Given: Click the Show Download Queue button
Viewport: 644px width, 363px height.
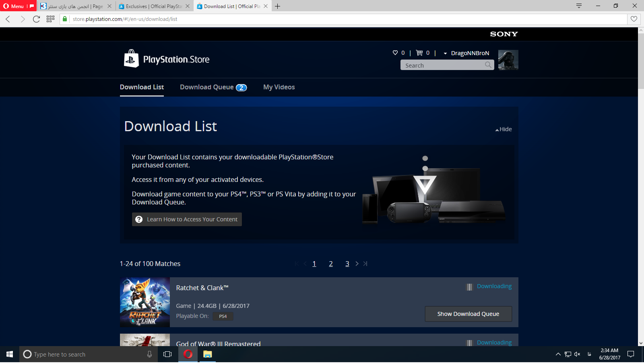Looking at the screenshot, I should (x=468, y=314).
